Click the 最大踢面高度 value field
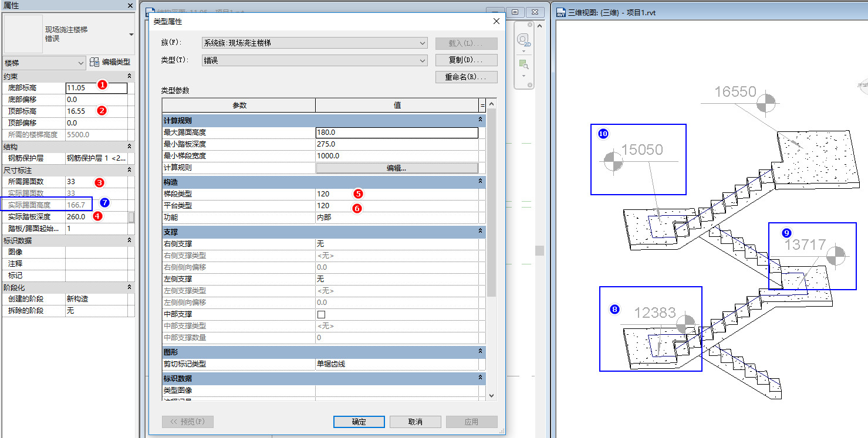 397,133
